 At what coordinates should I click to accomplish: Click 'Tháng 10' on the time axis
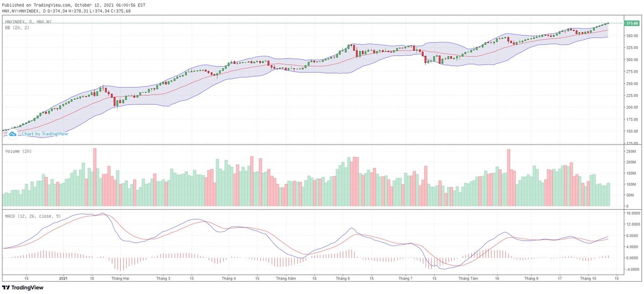click(590, 278)
